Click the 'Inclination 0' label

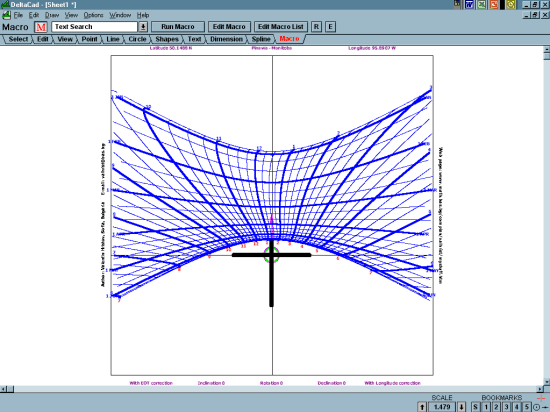[211, 383]
